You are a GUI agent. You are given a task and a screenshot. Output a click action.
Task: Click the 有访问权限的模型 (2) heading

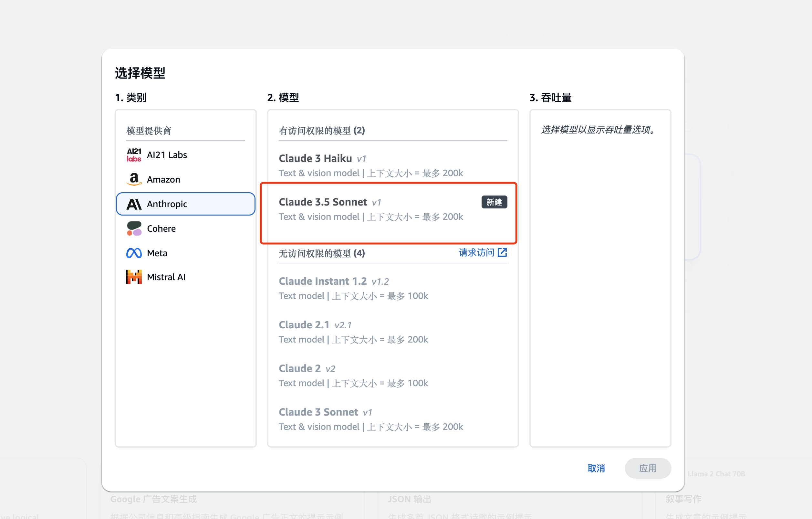(x=322, y=131)
